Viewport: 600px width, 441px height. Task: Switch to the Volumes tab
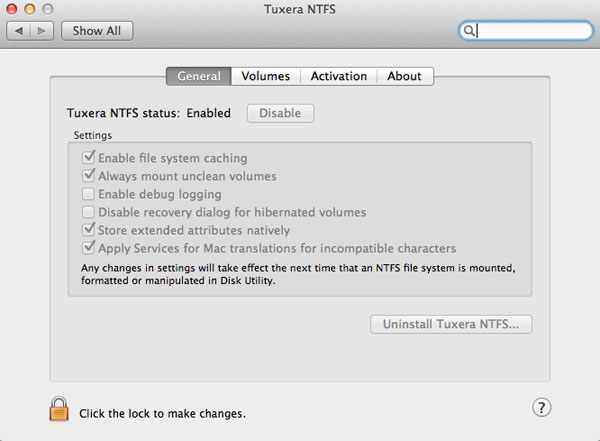[265, 76]
